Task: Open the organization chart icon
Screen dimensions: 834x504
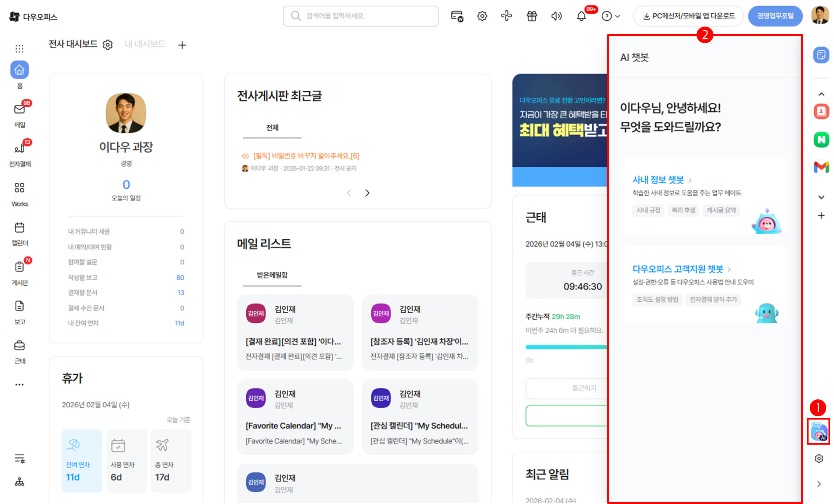Action: click(20, 482)
